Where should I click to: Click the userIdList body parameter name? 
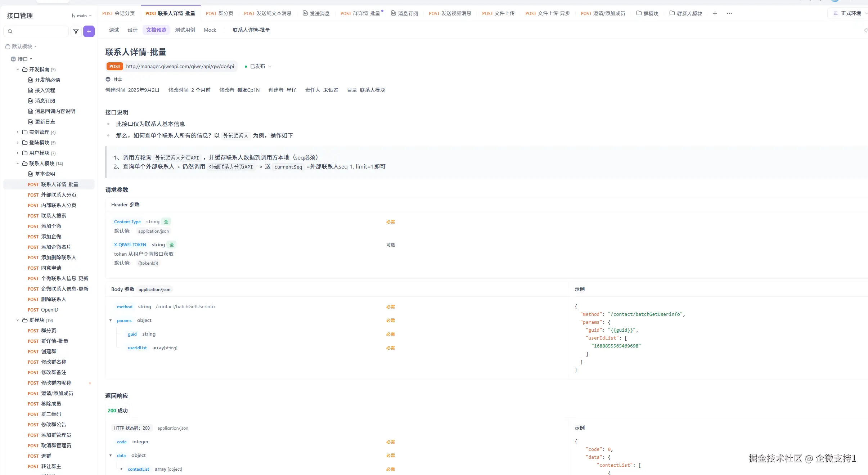point(137,348)
